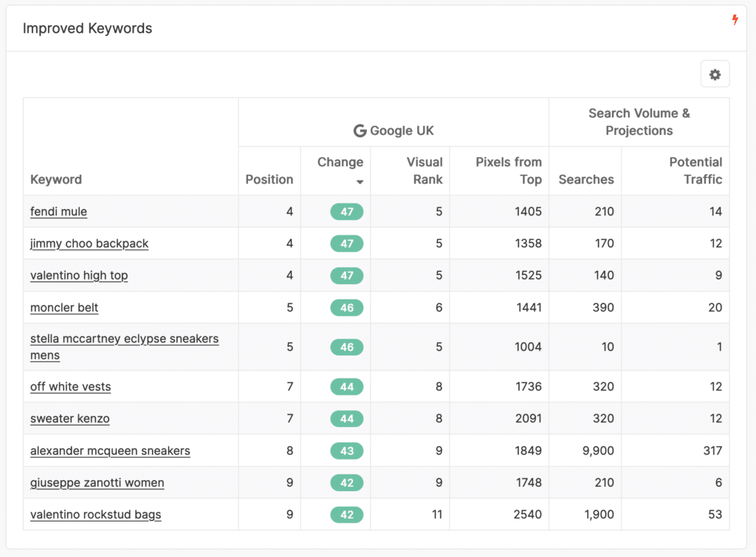This screenshot has height=557, width=756.
Task: Select searches value 10 in stella mccartney row
Action: tap(608, 347)
